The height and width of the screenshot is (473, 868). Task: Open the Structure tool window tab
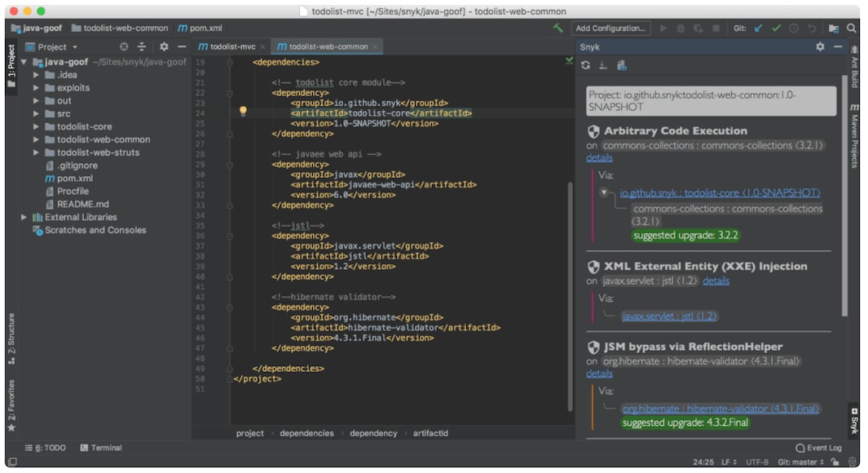11,338
